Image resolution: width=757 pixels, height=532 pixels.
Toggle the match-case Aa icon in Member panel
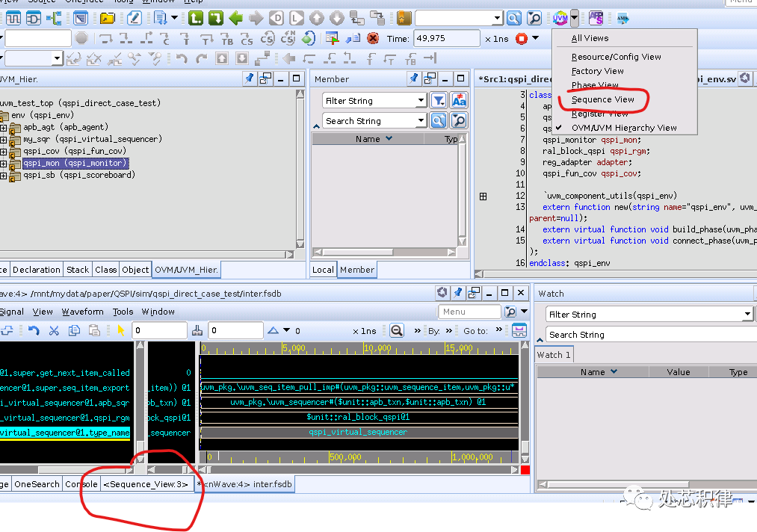pyautogui.click(x=459, y=100)
